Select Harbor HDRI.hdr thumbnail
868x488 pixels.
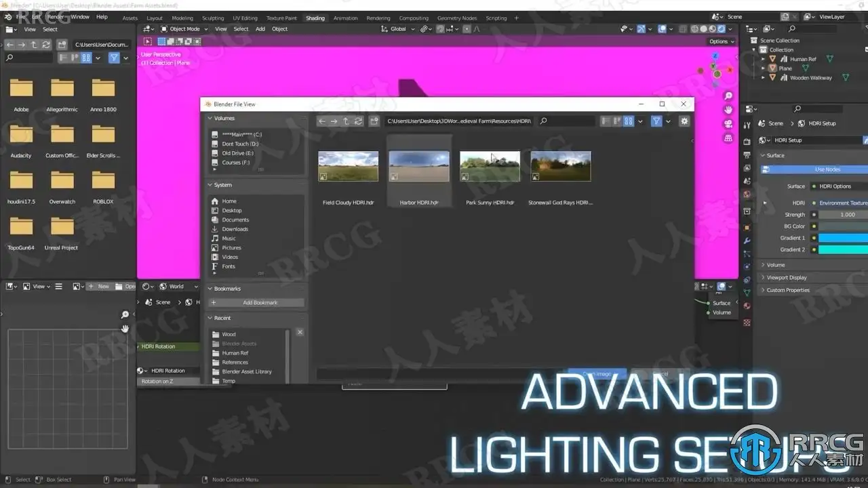click(x=419, y=166)
